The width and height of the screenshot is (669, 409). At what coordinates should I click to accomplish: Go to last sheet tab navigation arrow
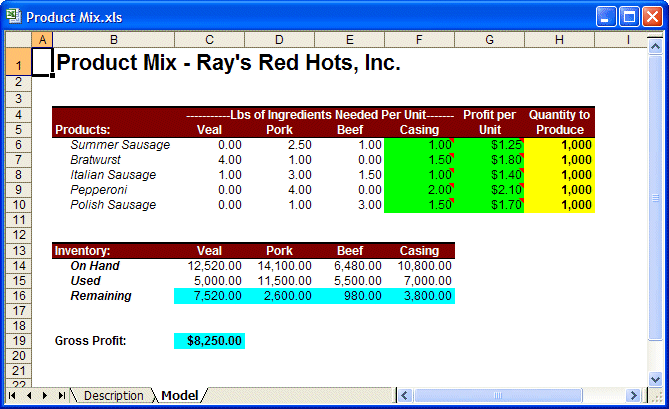tap(61, 395)
